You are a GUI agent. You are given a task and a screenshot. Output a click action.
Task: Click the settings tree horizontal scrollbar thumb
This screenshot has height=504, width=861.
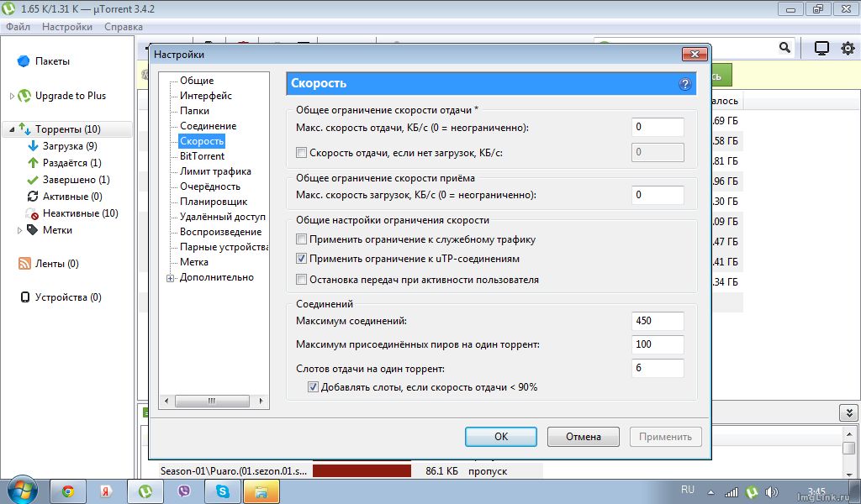[x=212, y=401]
